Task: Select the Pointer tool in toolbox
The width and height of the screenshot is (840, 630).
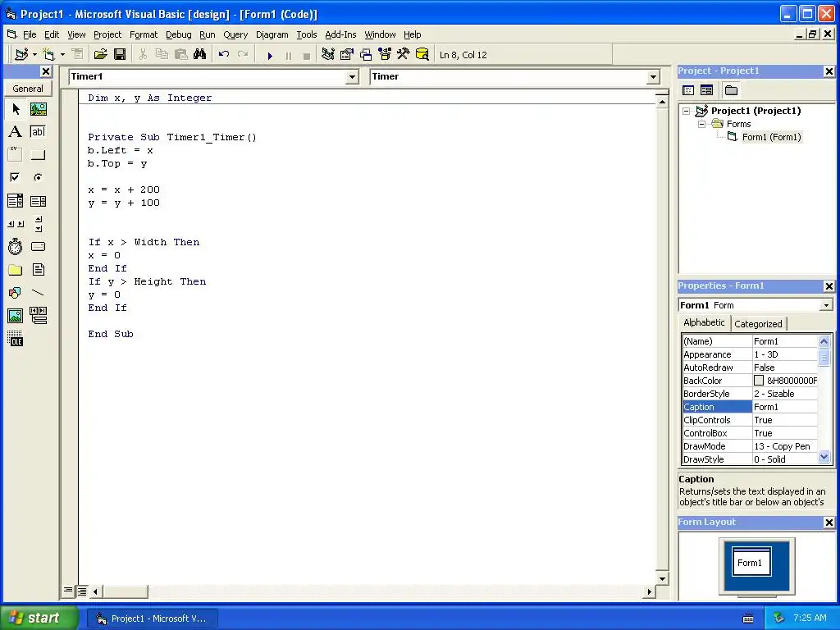Action: [x=16, y=109]
